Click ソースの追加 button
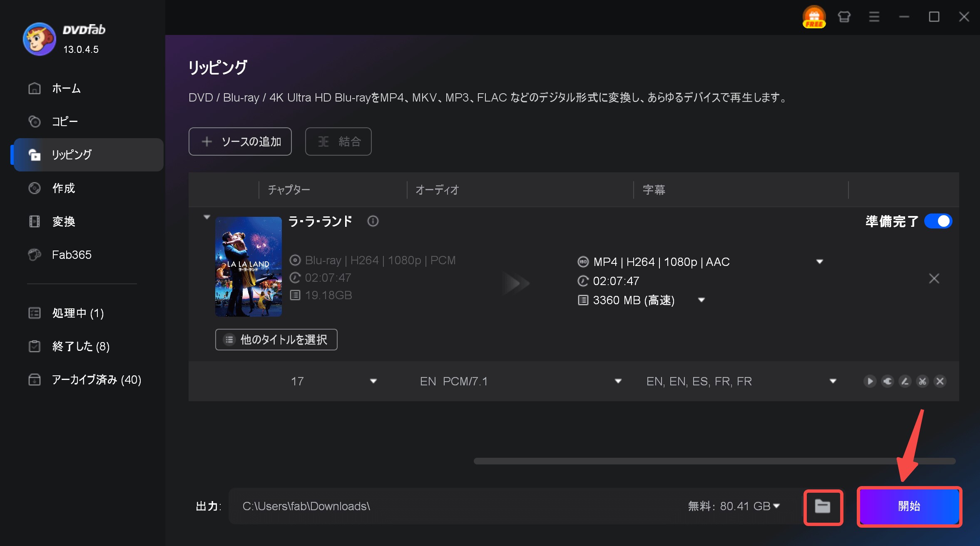The image size is (980, 546). (240, 141)
